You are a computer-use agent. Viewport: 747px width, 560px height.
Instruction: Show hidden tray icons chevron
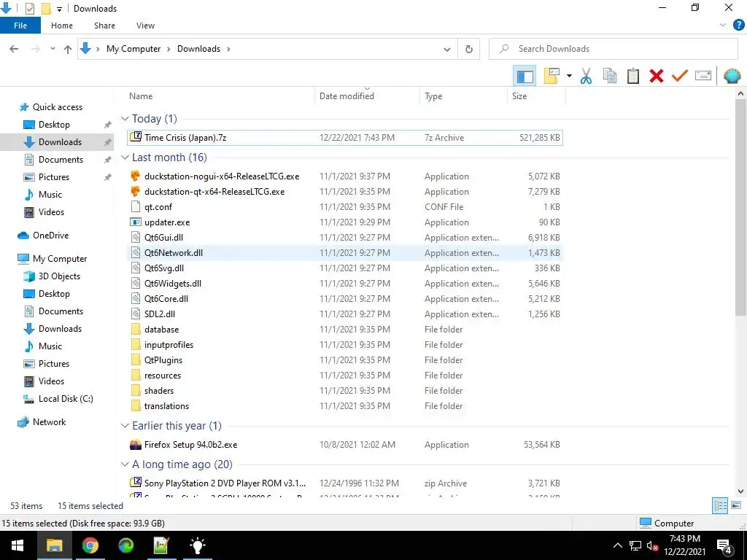coord(617,545)
